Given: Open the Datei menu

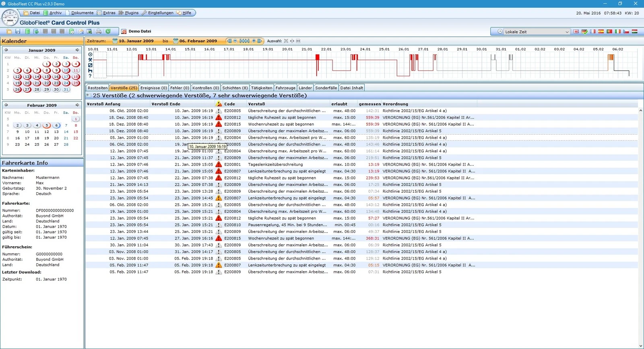Looking at the screenshot, I should [31, 12].
